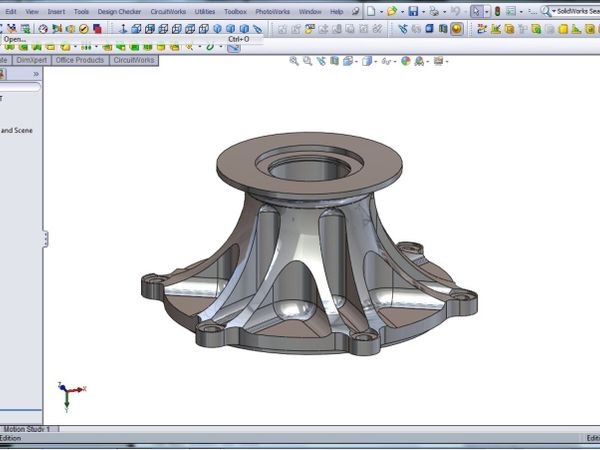
Task: Open the Motion Study 1 tab
Action: tap(28, 429)
